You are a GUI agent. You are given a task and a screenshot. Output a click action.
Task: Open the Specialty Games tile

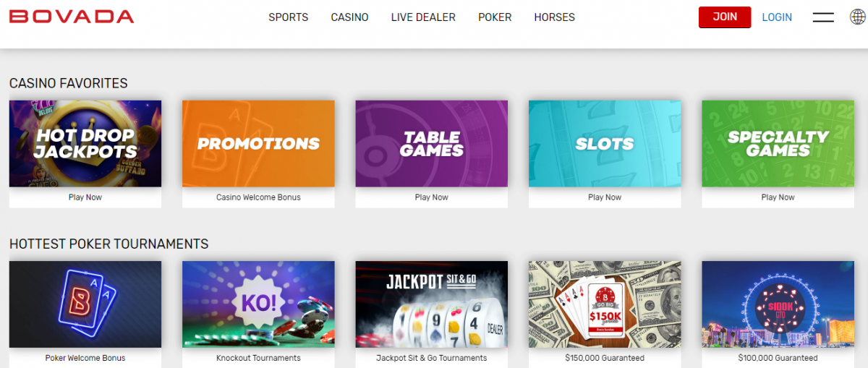(x=778, y=144)
